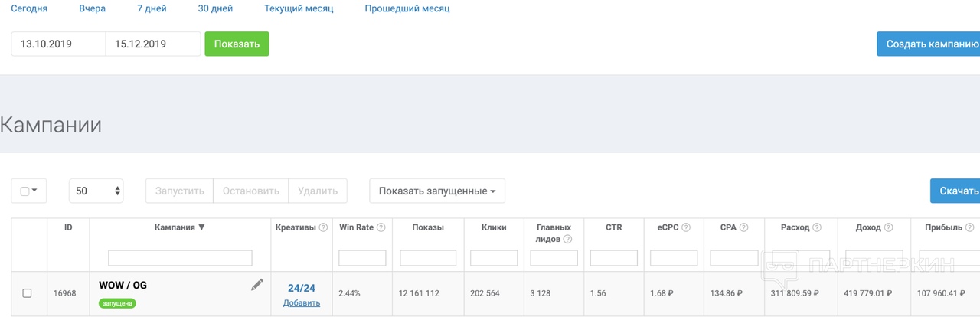Click the 'Скачать' button
Screen dimensions: 980x317
(x=955, y=191)
